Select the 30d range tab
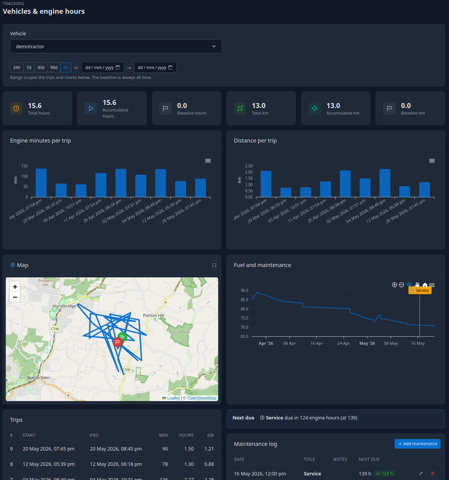 point(41,67)
